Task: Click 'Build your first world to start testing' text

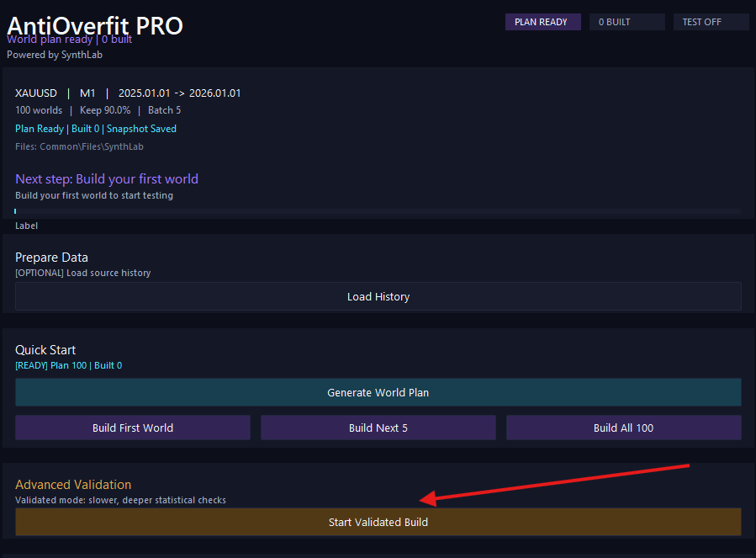Action: (x=94, y=195)
